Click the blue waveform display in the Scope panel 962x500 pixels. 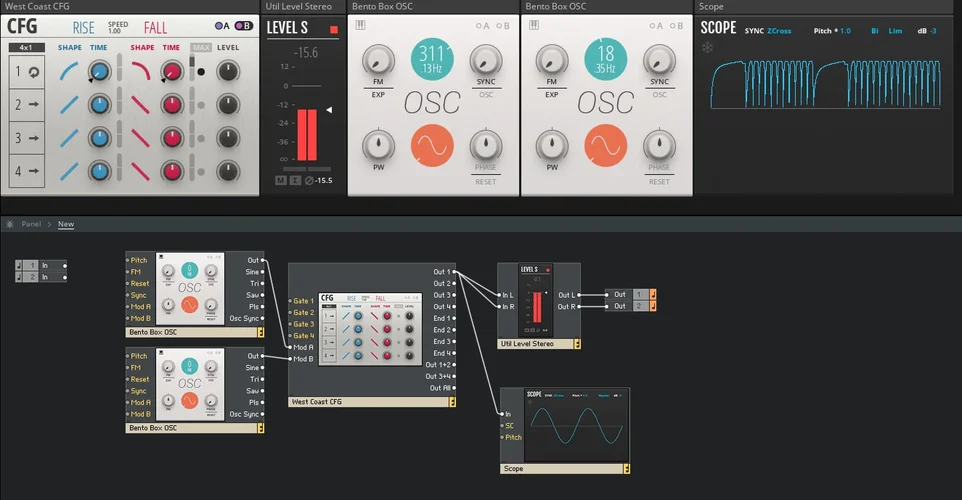(825, 84)
